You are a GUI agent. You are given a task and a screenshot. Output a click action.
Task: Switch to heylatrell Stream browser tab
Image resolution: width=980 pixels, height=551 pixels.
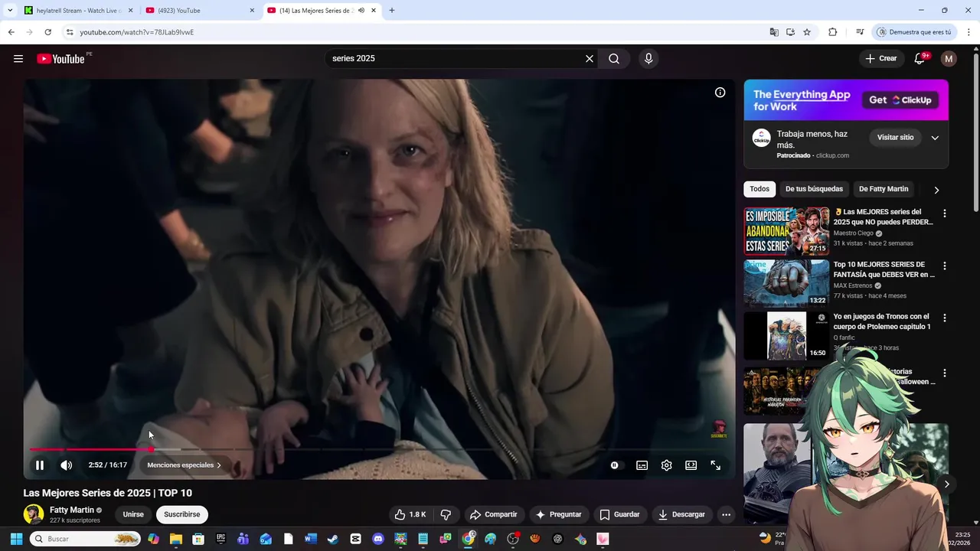pos(78,11)
